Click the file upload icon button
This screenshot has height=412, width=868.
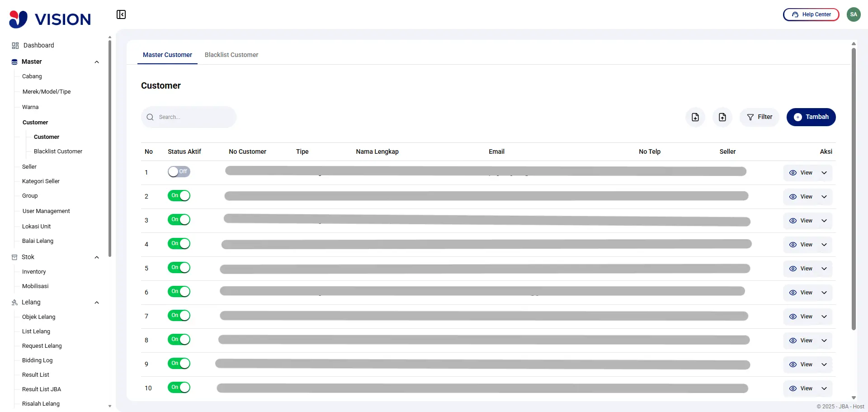[722, 117]
